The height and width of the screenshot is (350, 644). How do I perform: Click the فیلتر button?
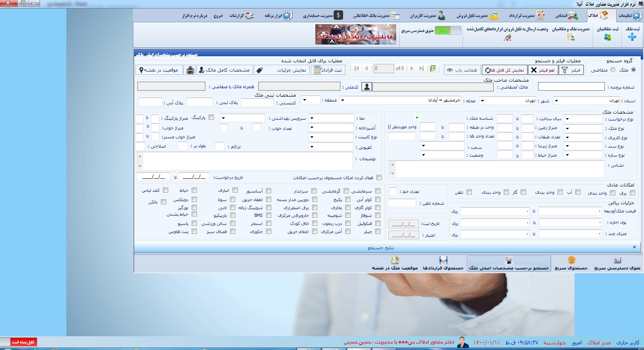tap(571, 70)
